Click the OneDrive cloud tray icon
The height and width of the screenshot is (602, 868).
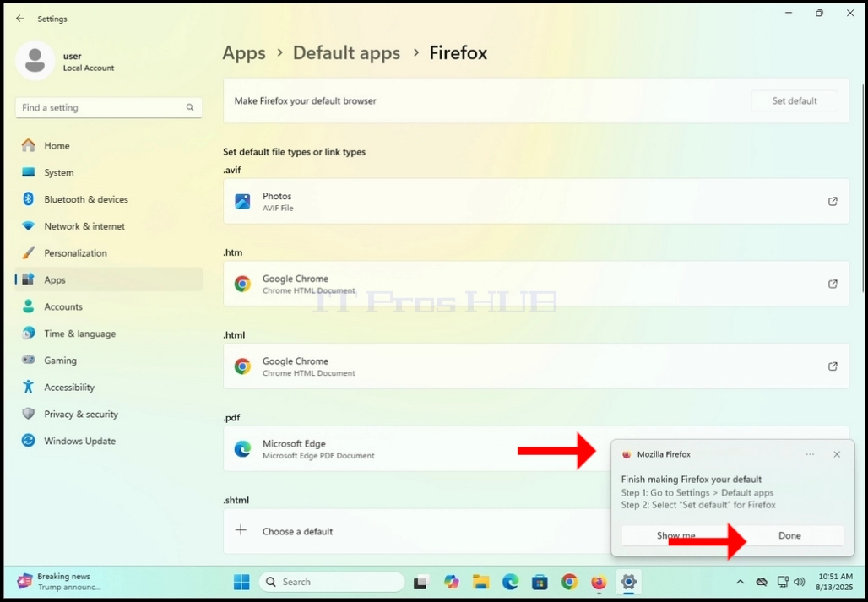point(762,582)
